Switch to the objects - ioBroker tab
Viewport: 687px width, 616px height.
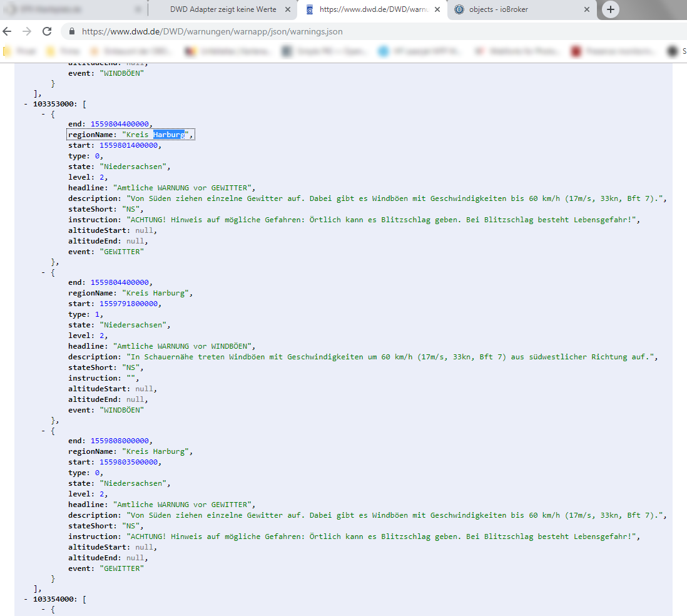[498, 9]
